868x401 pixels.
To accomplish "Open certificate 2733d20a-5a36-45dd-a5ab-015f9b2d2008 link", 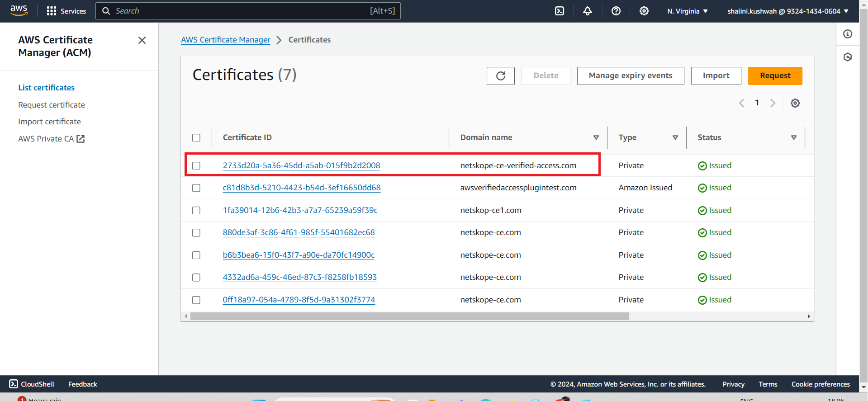I will 301,165.
